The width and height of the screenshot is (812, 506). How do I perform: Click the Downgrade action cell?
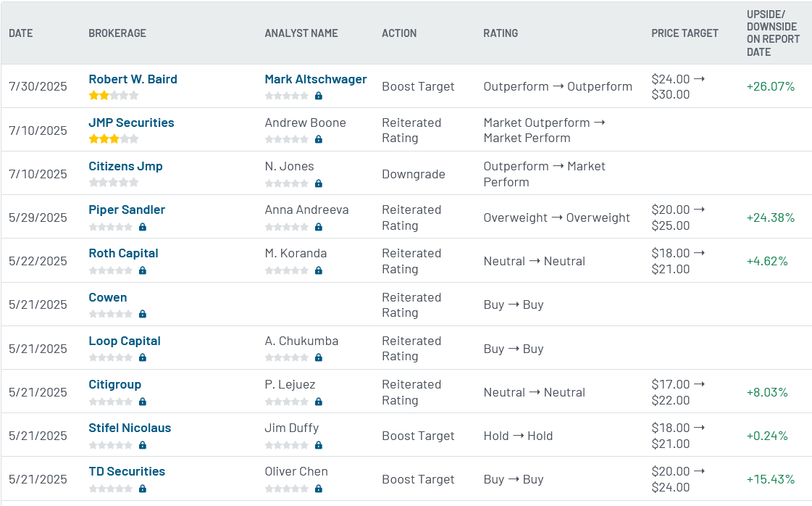pos(414,174)
